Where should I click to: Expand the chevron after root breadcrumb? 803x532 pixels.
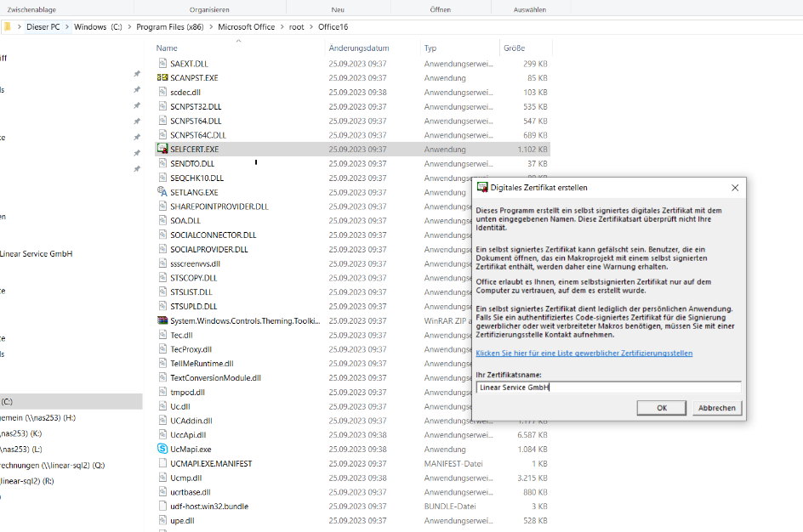click(x=310, y=26)
